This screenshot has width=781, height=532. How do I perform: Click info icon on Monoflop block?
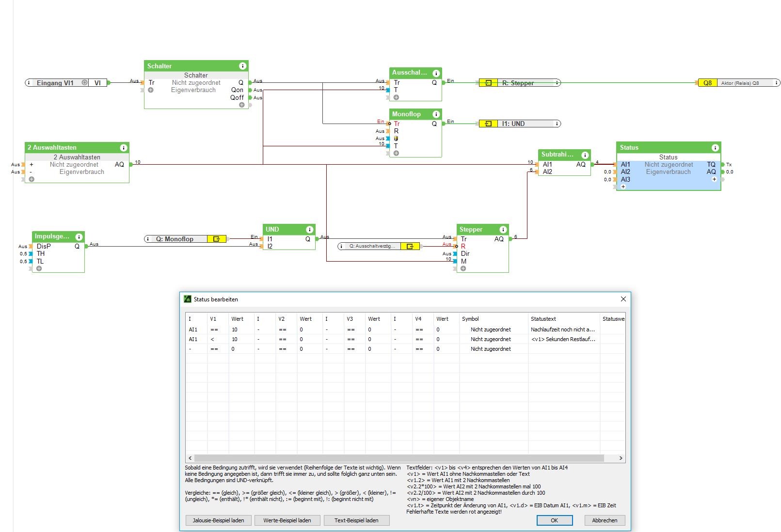[x=436, y=114]
